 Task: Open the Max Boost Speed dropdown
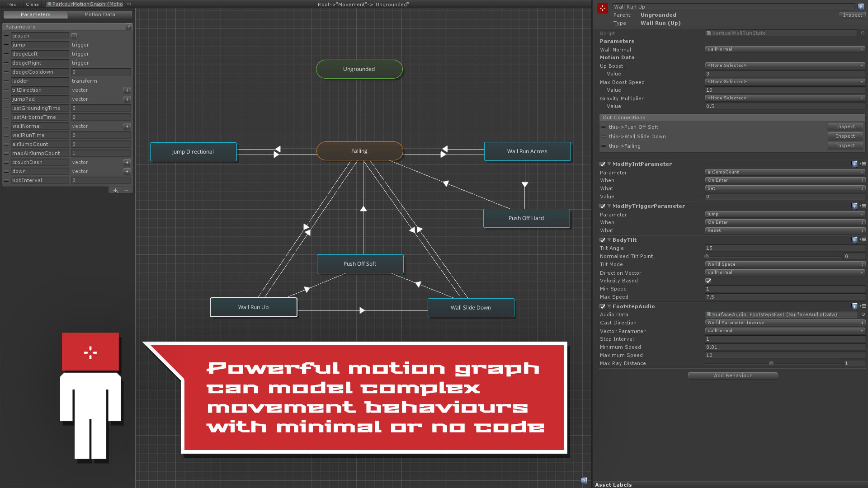coord(785,82)
